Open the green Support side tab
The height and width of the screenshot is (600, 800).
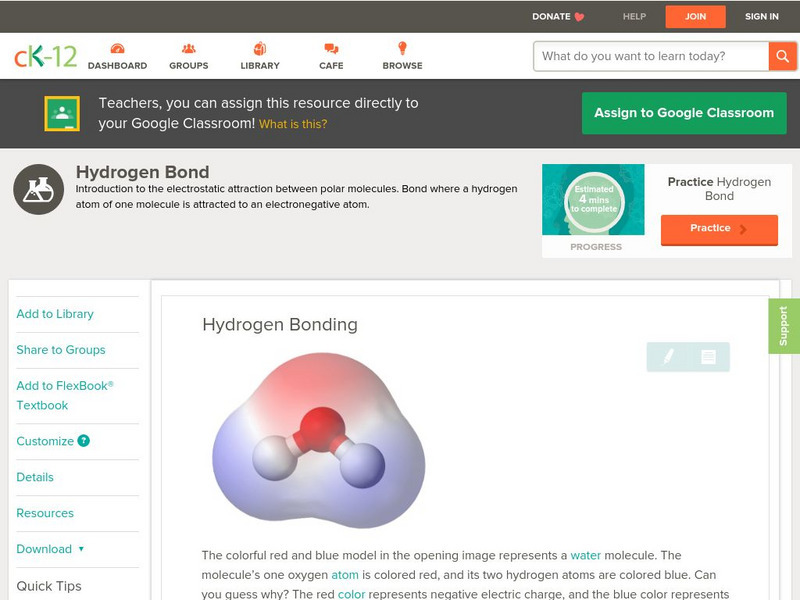(784, 326)
